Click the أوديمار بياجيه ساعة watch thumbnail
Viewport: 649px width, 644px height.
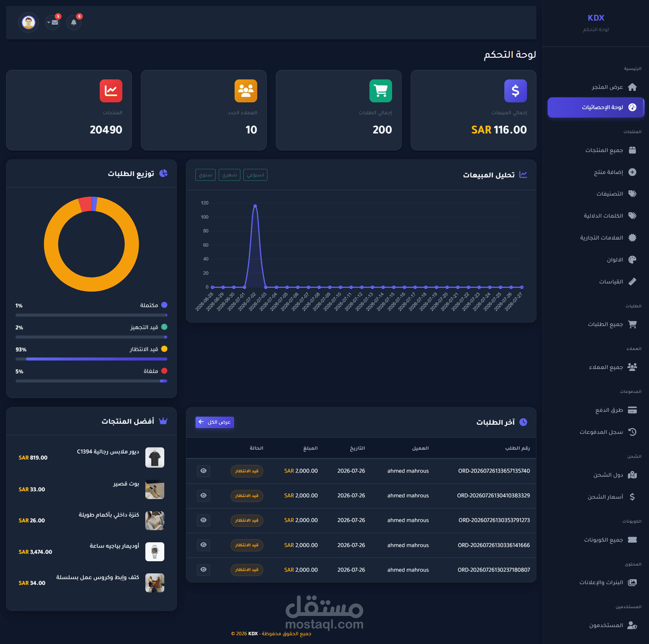pos(155,551)
